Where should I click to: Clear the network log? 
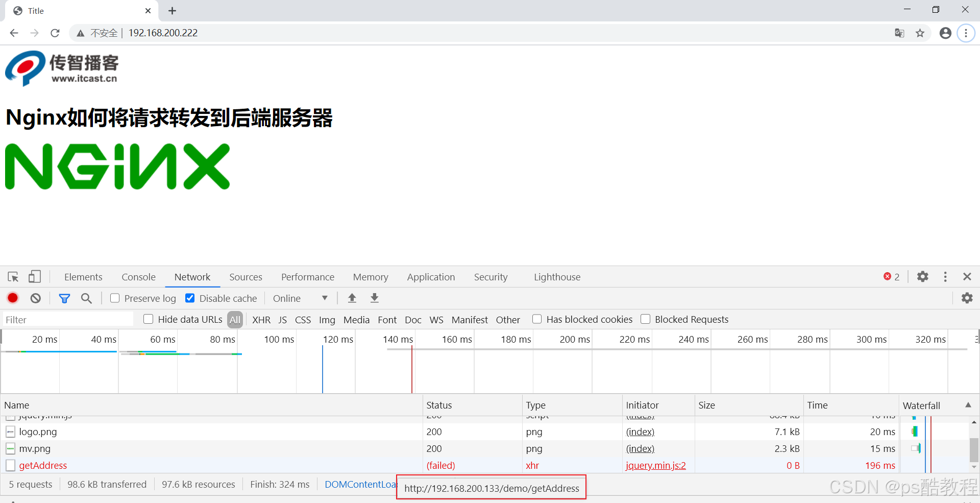tap(35, 298)
